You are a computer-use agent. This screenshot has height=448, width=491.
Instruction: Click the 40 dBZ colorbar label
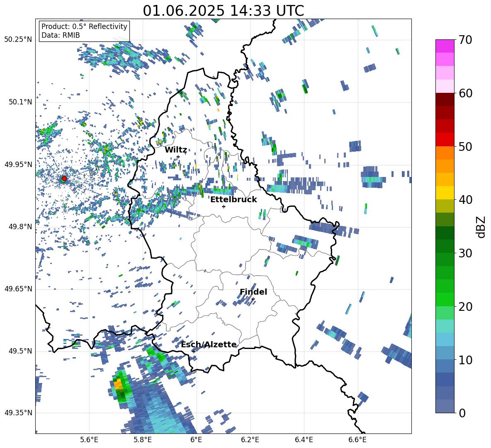[465, 200]
